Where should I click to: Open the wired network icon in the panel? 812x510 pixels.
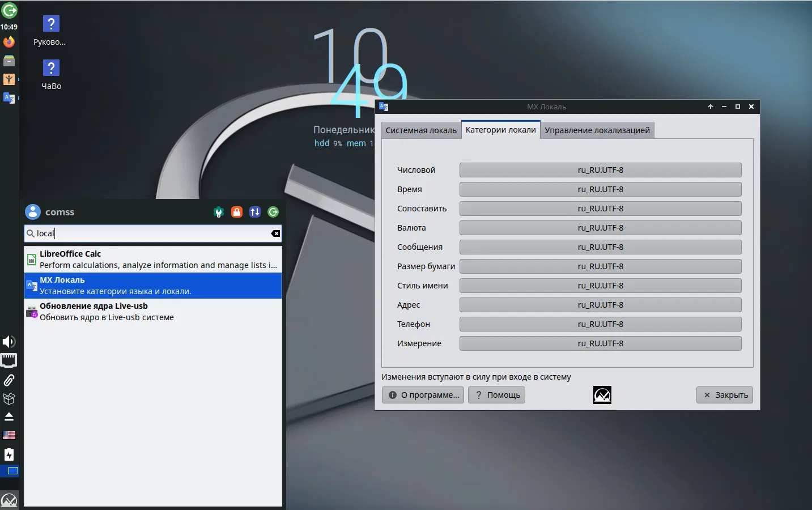(9, 360)
